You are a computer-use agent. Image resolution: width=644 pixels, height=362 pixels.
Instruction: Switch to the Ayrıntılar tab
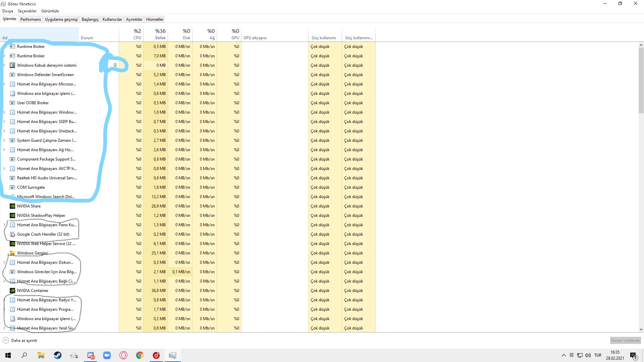[x=134, y=19]
